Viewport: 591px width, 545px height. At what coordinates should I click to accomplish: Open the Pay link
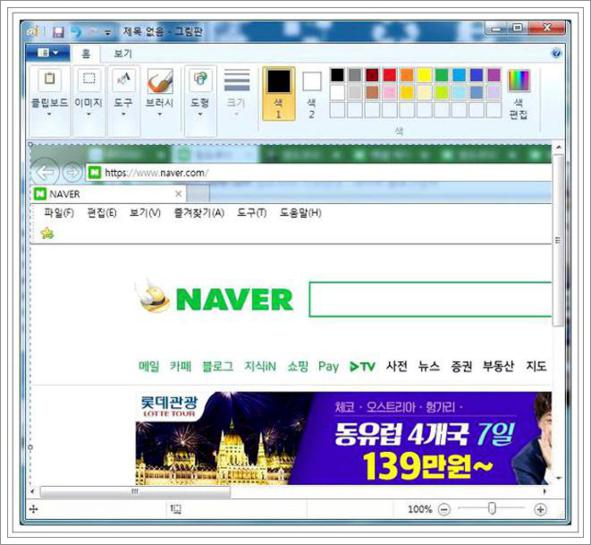(328, 366)
